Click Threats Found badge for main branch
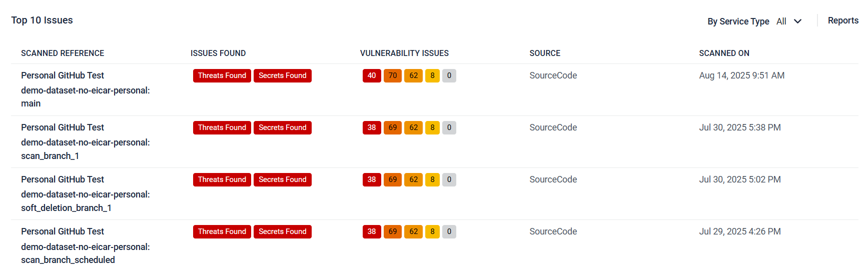The width and height of the screenshot is (868, 269). (x=222, y=75)
